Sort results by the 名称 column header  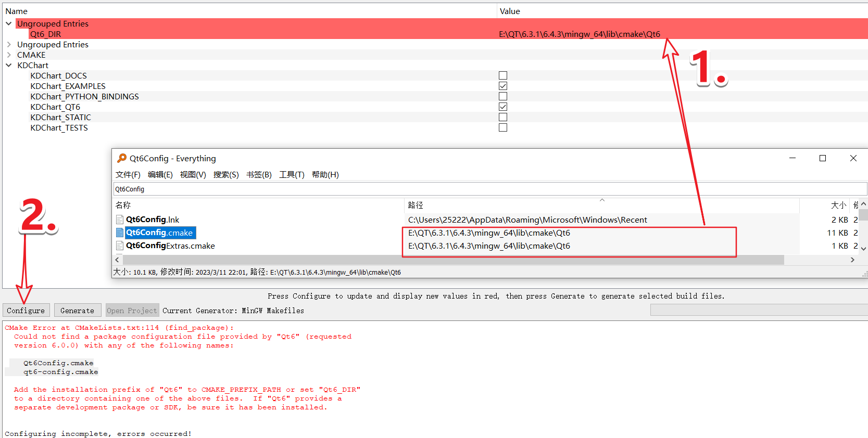[x=258, y=205]
